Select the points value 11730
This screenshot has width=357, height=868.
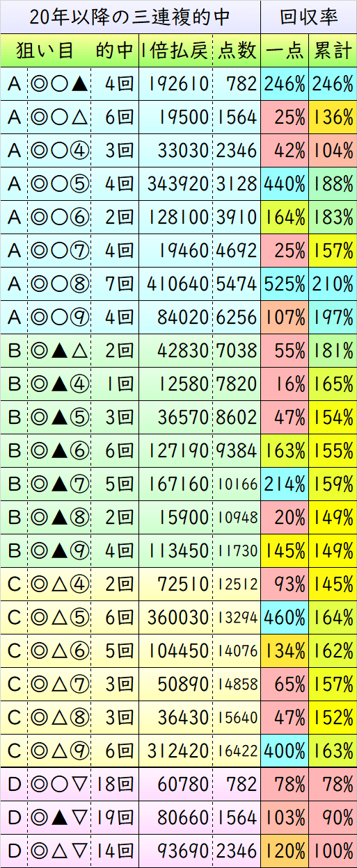pos(237,551)
